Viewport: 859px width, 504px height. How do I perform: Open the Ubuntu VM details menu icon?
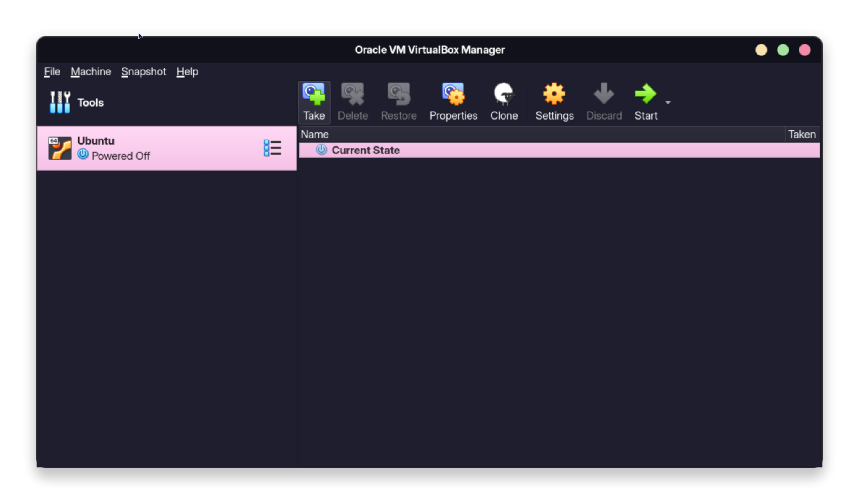coord(272,148)
